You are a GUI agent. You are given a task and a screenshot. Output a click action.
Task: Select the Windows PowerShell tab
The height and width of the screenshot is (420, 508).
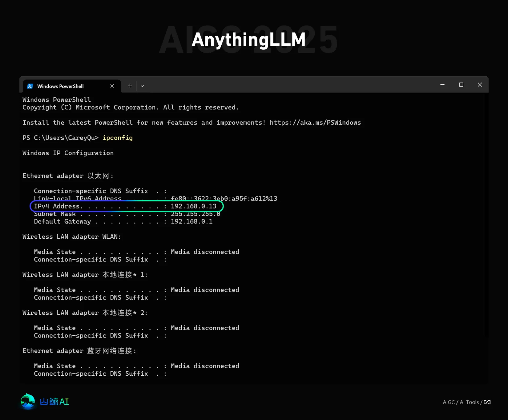72,86
